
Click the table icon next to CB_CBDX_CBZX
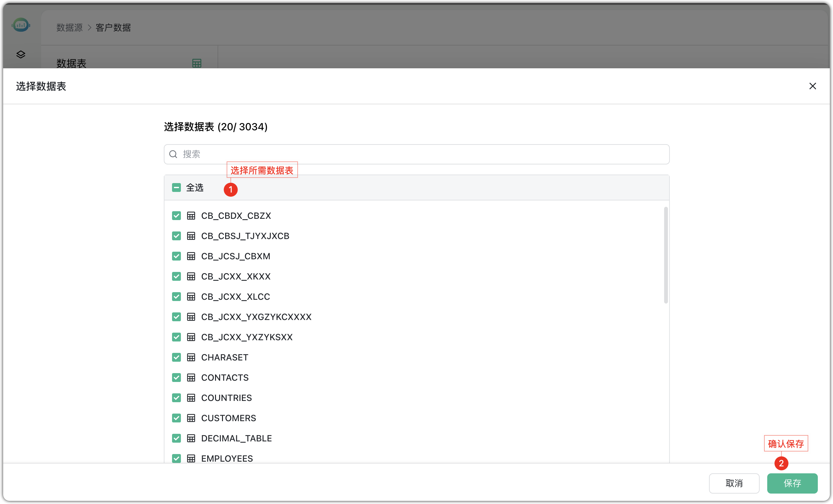(191, 215)
